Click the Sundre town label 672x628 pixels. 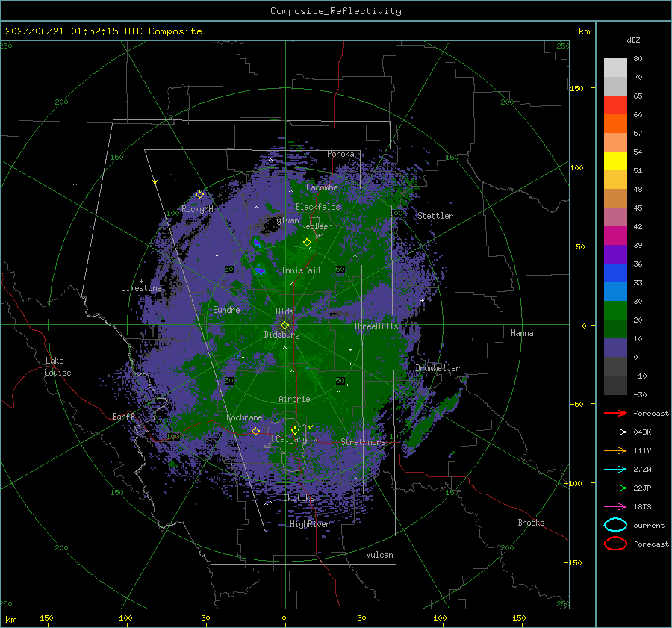point(226,309)
